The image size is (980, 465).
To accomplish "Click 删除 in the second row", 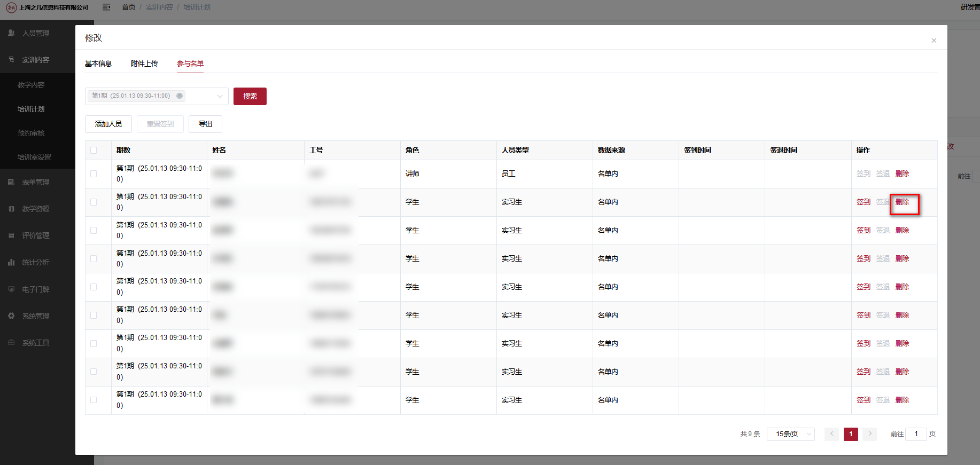I will 902,202.
